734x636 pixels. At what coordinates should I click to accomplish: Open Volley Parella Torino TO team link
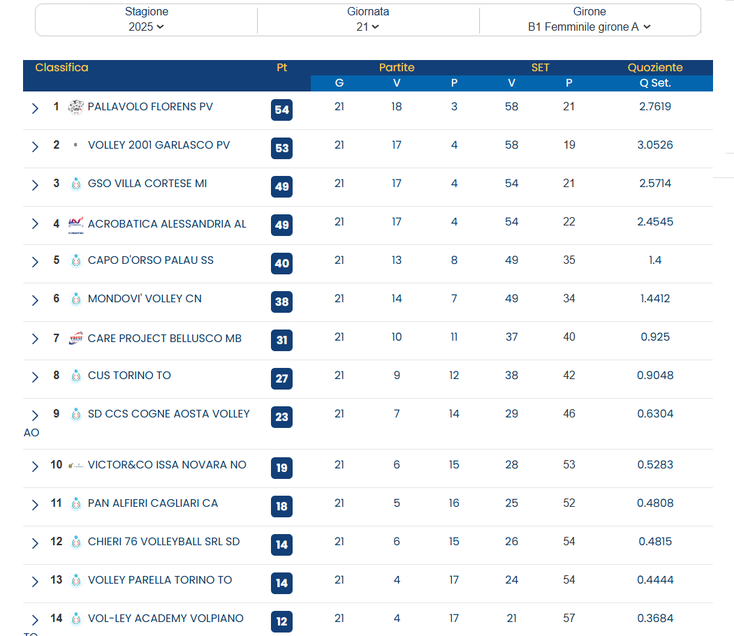point(160,580)
